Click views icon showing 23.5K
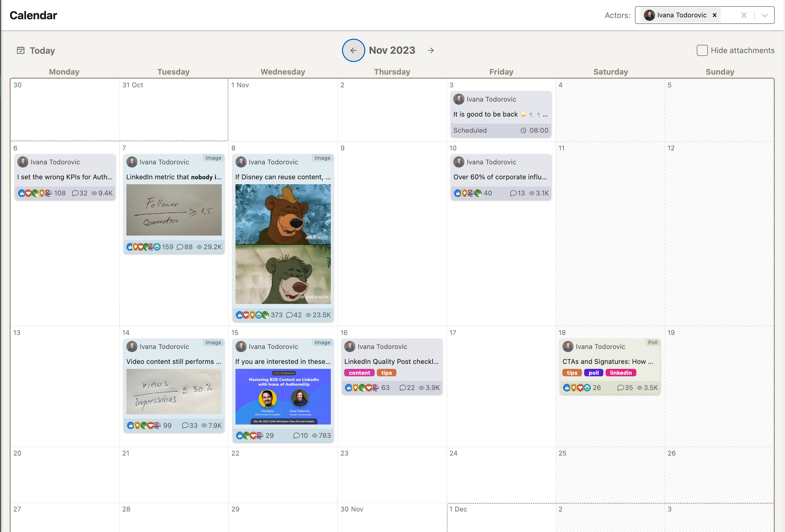 [308, 315]
